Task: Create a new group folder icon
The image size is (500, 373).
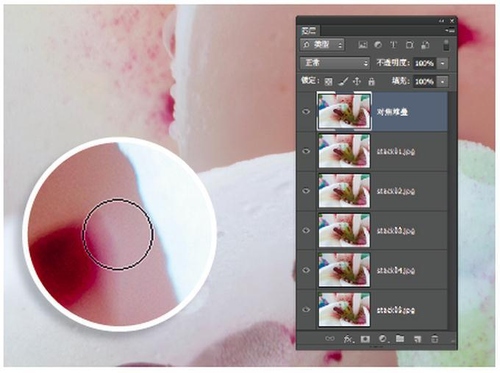Action: pos(400,339)
